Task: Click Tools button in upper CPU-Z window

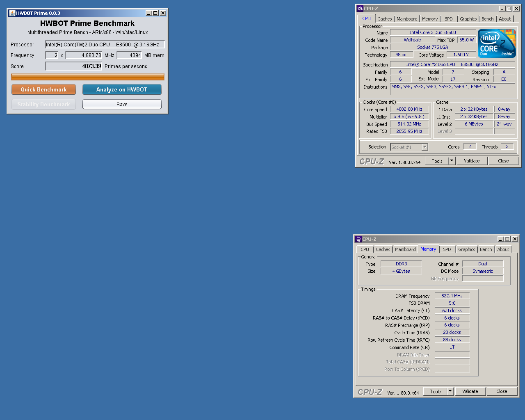Action: (437, 161)
